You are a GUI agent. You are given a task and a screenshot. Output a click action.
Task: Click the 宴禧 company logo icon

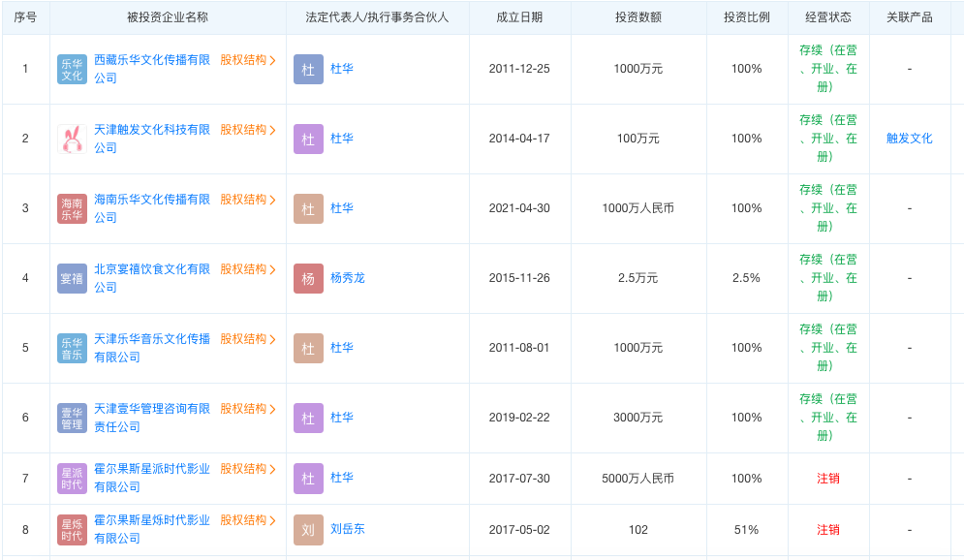[72, 278]
